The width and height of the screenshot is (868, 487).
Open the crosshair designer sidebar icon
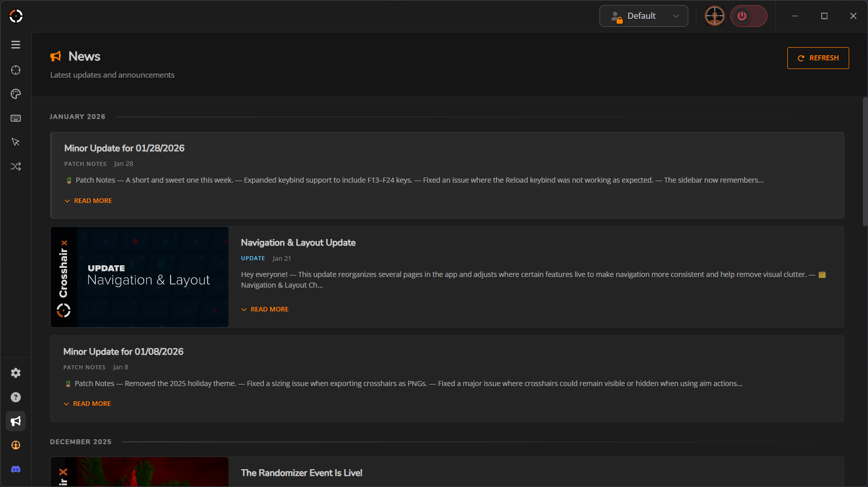tap(16, 70)
